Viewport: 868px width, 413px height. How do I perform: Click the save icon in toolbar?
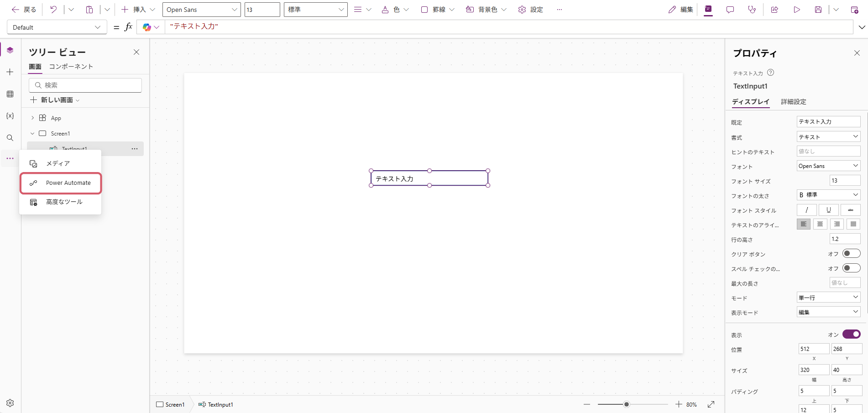point(818,10)
